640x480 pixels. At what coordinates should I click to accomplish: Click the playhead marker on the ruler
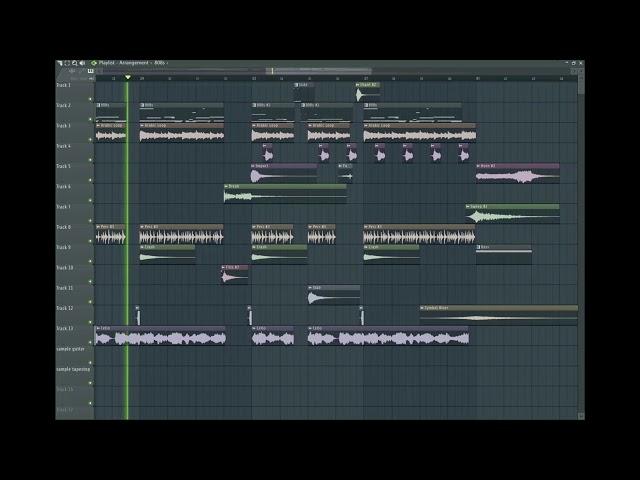click(128, 77)
